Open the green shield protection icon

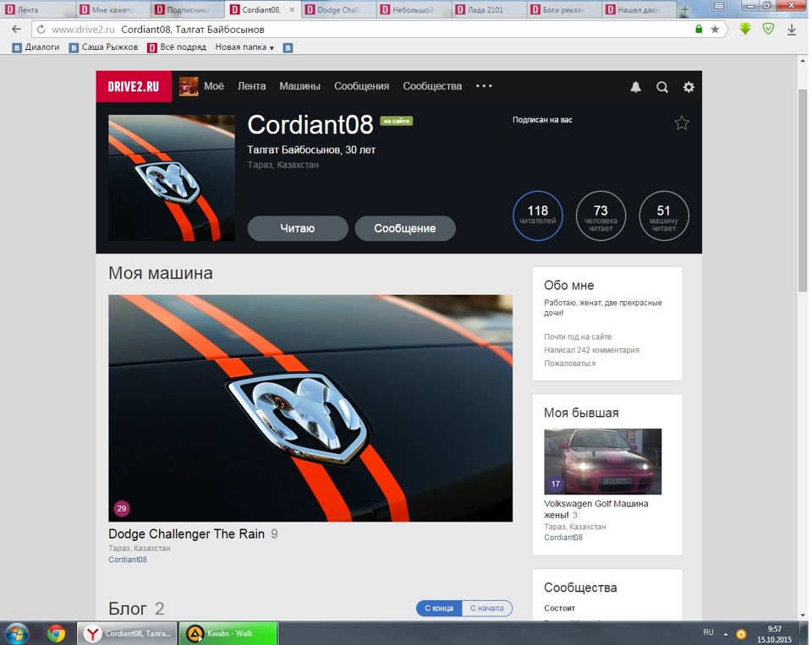point(769,29)
